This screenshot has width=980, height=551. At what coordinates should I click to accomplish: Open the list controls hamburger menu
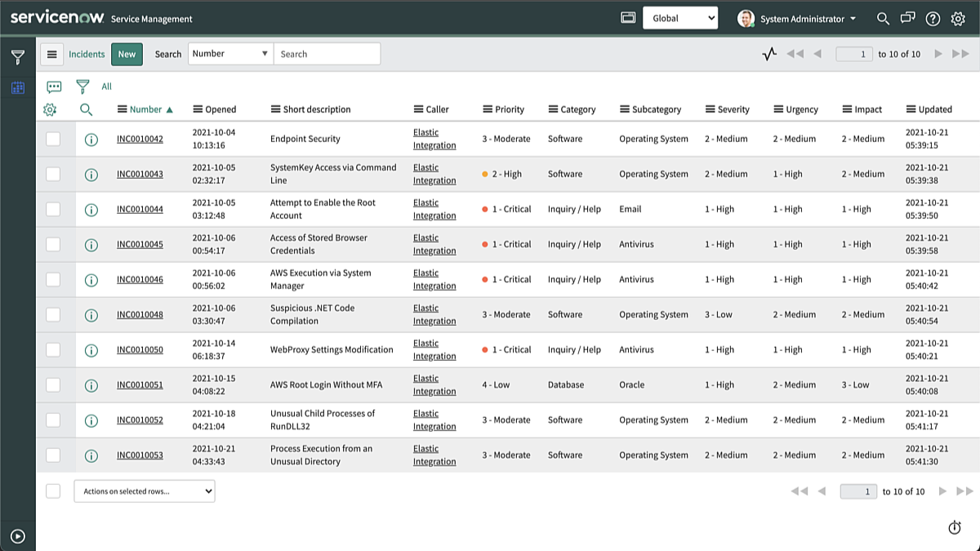point(51,54)
